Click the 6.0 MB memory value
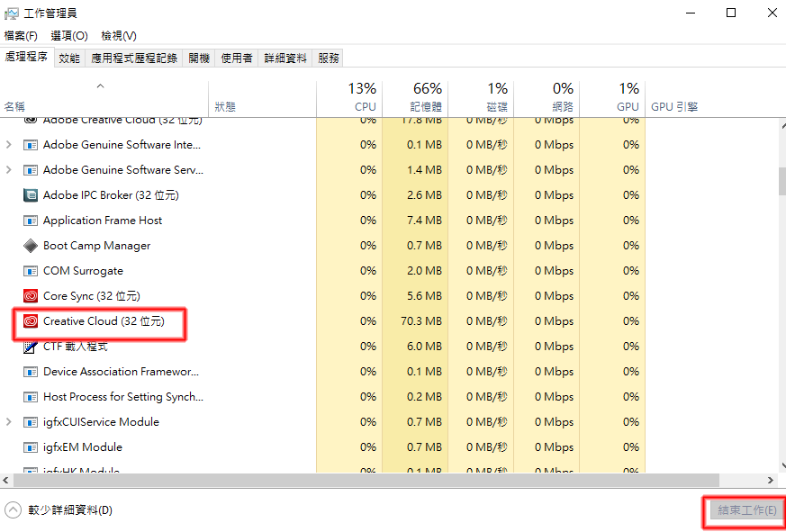 pos(425,347)
